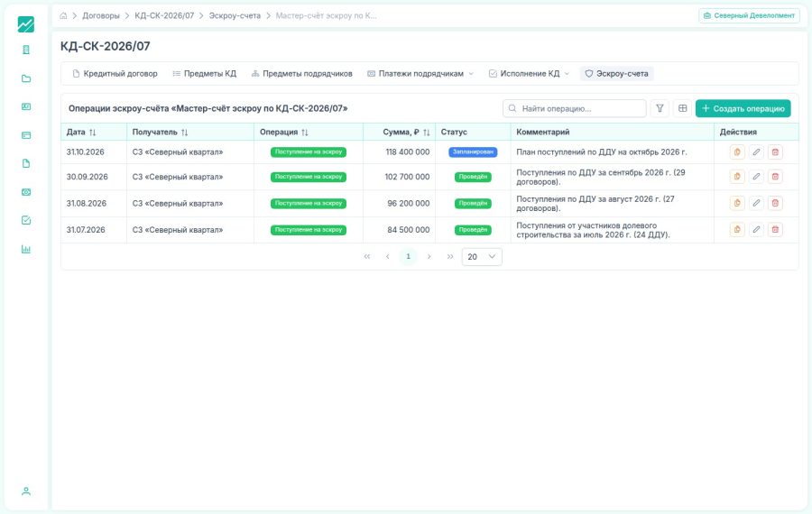Image resolution: width=812 pixels, height=514 pixels.
Task: Open the КД-СК-2026/07 breadcrumb link
Action: (x=164, y=15)
